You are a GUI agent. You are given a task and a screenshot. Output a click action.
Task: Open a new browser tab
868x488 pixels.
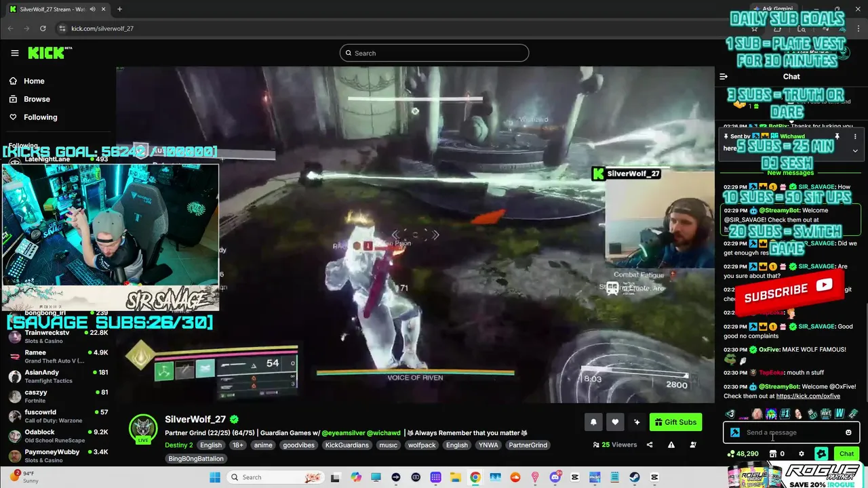tap(119, 9)
